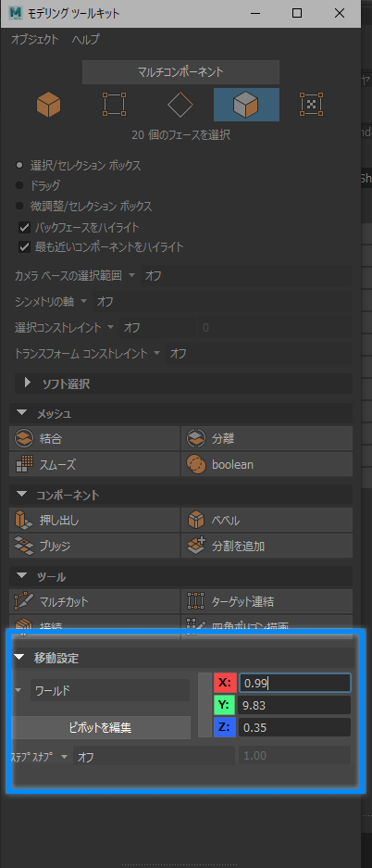The width and height of the screenshot is (372, 868).
Task: Select Object selection mode cube icon
Action: click(49, 105)
